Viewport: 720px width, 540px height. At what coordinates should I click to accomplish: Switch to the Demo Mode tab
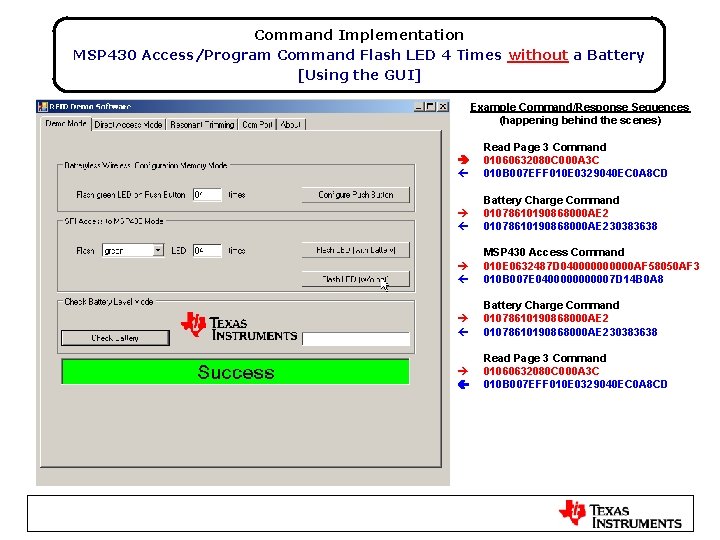click(x=66, y=124)
